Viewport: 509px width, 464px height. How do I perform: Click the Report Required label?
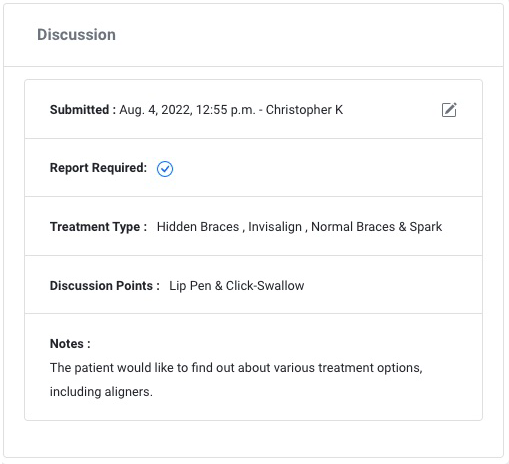point(98,168)
